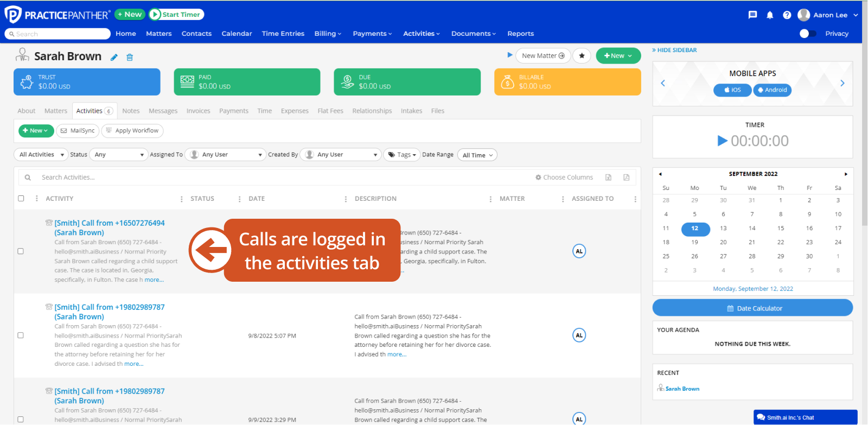Open the All Time date range dropdown
868x425 pixels.
click(x=477, y=155)
